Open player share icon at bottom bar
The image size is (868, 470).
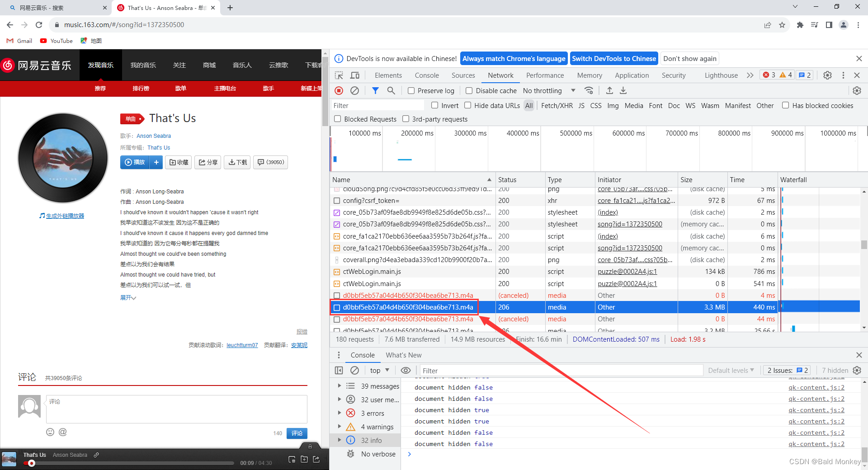316,460
